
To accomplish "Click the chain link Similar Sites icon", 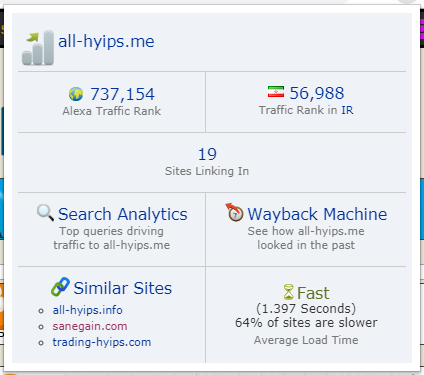I will click(60, 287).
